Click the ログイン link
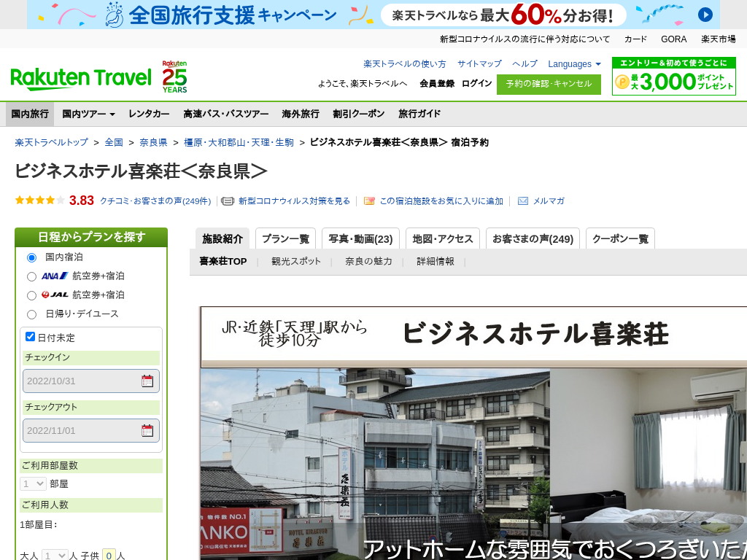The width and height of the screenshot is (747, 560). pos(476,83)
